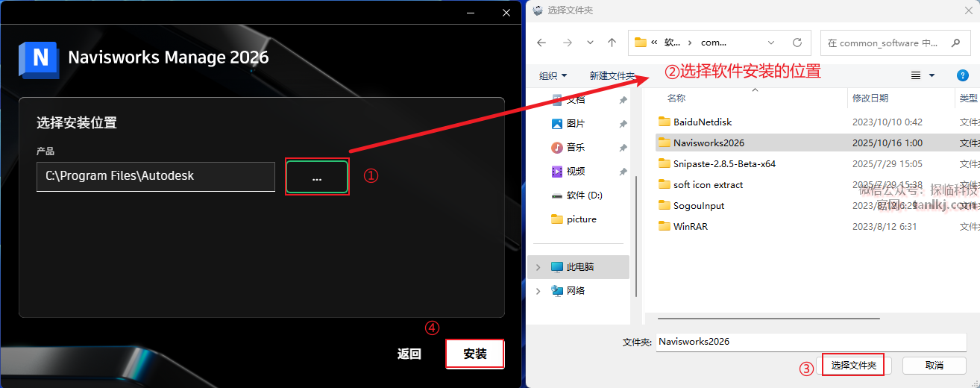The image size is (980, 388).
Task: Expand the 此电脑 tree node
Action: [538, 266]
